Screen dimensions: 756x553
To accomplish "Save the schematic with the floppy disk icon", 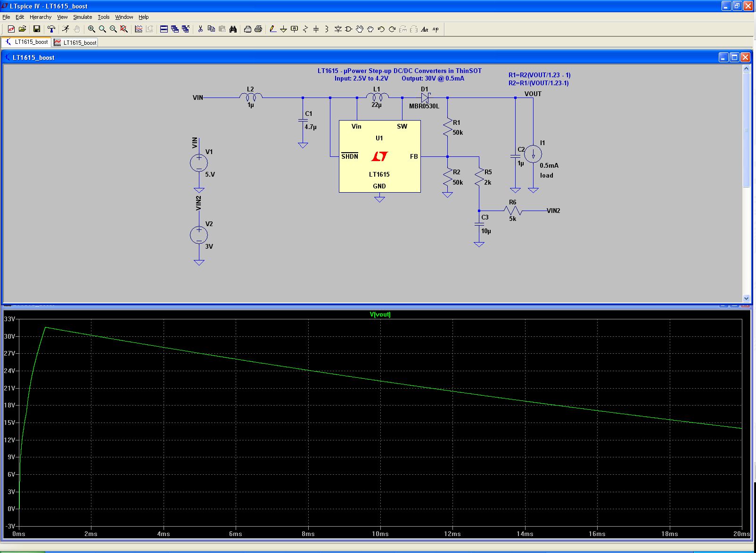I will 36,29.
